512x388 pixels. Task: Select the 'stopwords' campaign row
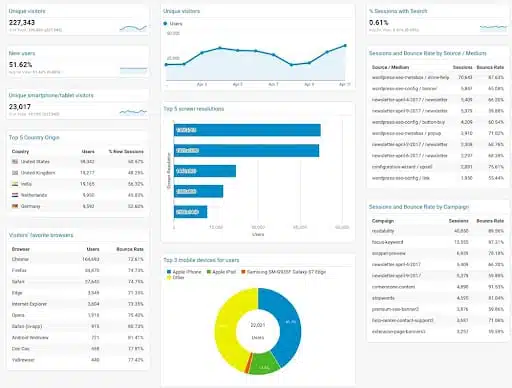[x=438, y=298]
